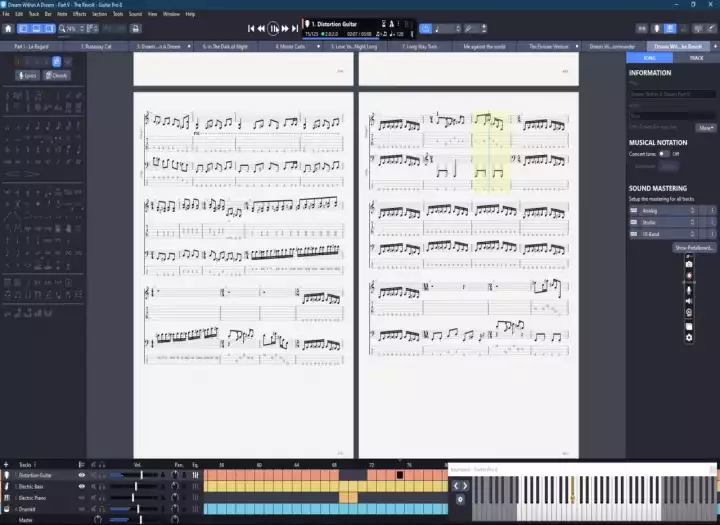Switch to In The Dark of Night tab
Screen dimensions: 720x525
[x=225, y=46]
